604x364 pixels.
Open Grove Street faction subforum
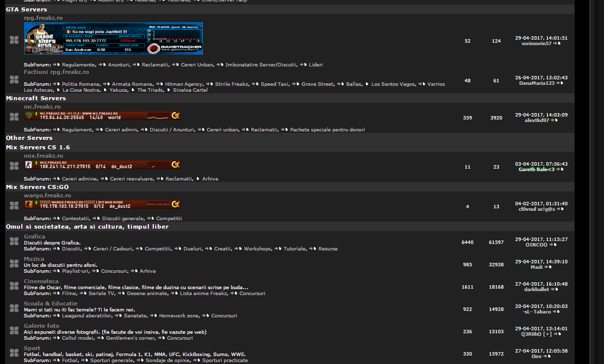(x=317, y=84)
